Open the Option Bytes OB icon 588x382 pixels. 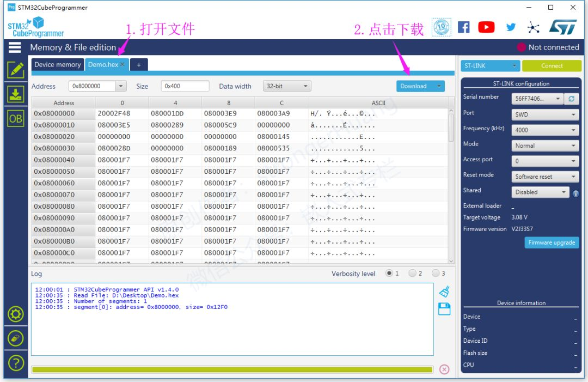[x=16, y=119]
